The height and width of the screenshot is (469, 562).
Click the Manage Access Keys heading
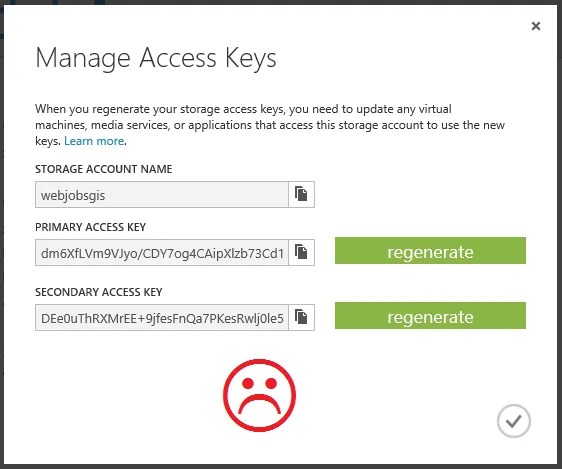156,58
